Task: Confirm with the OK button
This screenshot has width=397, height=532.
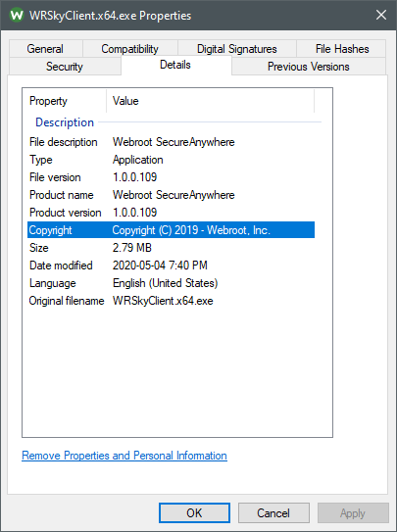Action: 194,512
